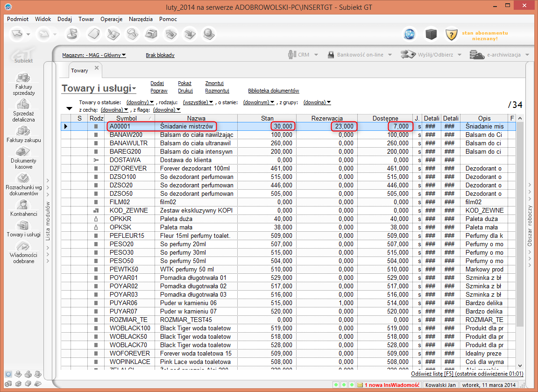Click the flag icon in the toolbar
538x392 pixels.
pyautogui.click(x=72, y=34)
